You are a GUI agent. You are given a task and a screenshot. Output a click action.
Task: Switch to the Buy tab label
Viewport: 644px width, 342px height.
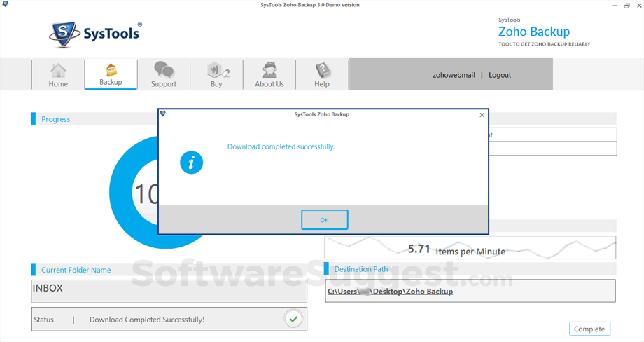(216, 84)
